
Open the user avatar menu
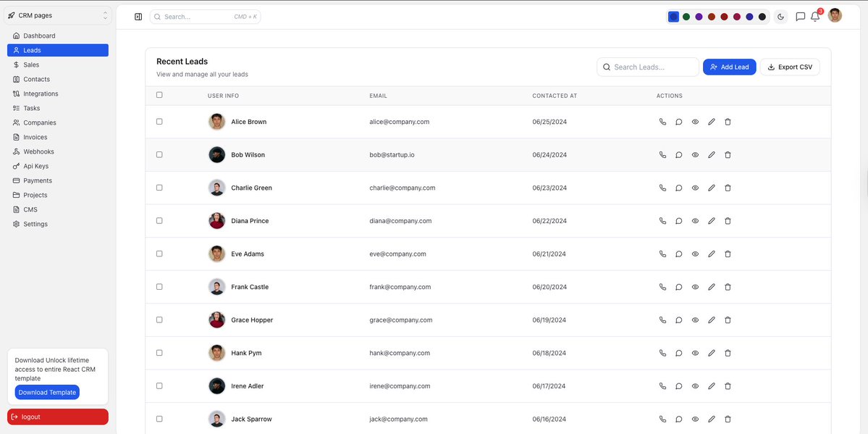point(833,14)
